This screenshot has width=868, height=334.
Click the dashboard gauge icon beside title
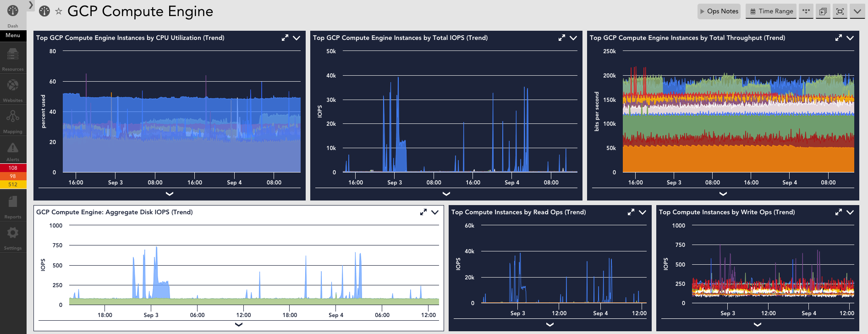pos(44,11)
